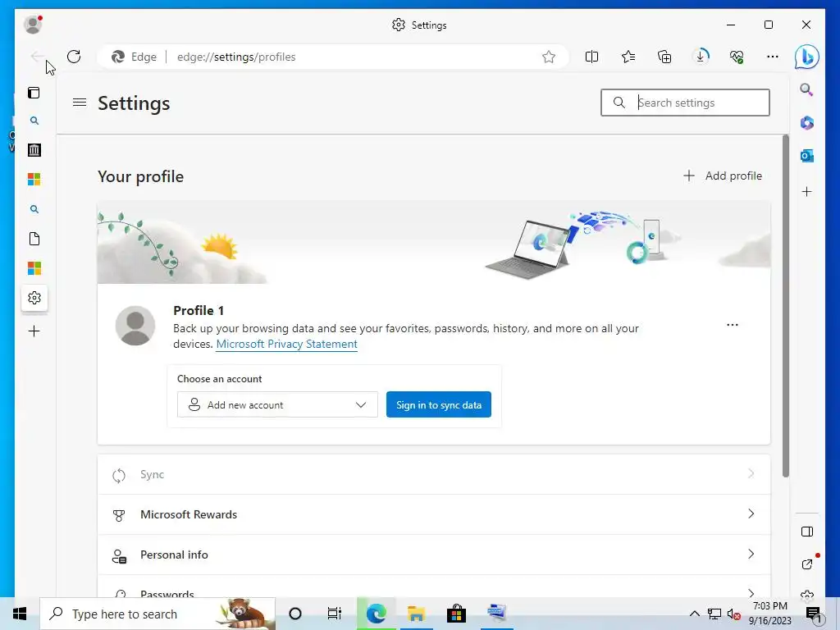
Task: Click Sign in to sync data
Action: (x=439, y=404)
